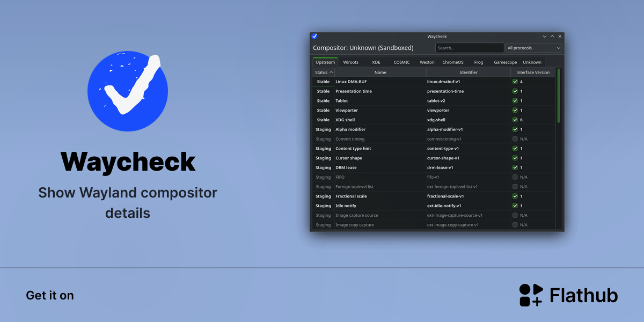The width and height of the screenshot is (644, 322).
Task: Select the fractional-scale-v1 identifier
Action: point(469,196)
